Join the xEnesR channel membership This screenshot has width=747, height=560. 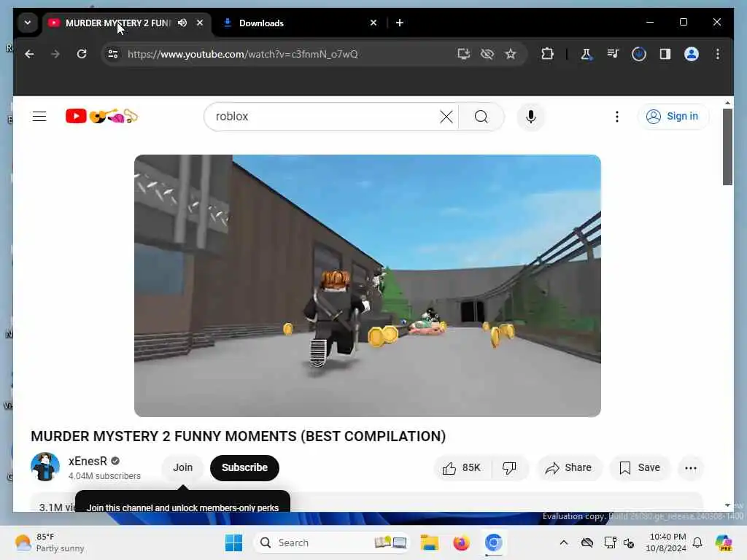pyautogui.click(x=183, y=467)
